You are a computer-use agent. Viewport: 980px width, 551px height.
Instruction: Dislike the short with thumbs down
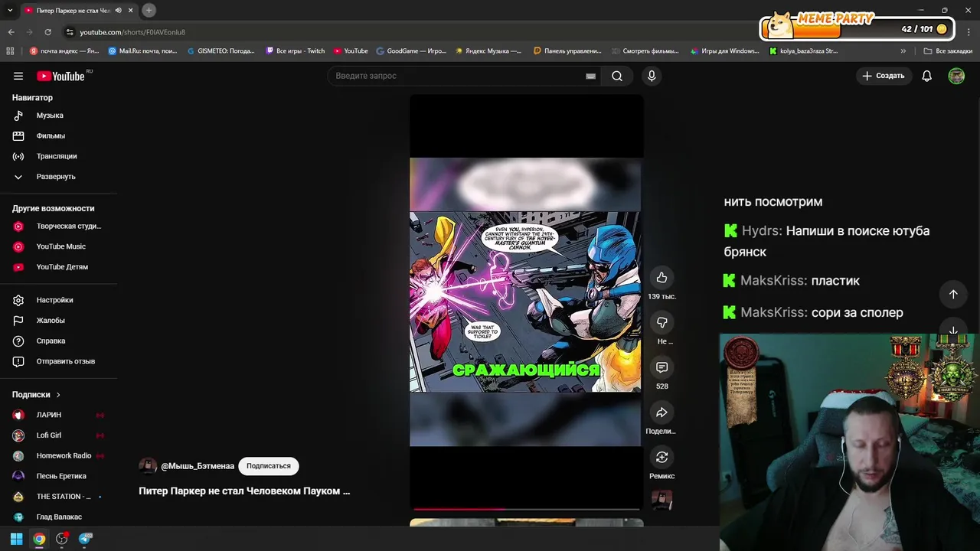(661, 322)
